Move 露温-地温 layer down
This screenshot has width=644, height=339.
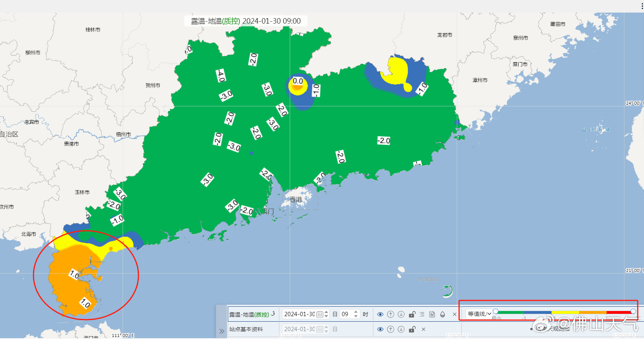coord(401,314)
